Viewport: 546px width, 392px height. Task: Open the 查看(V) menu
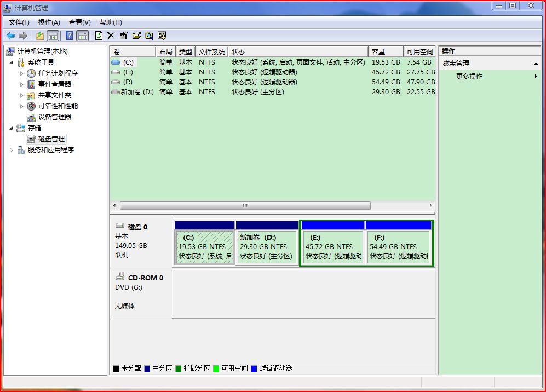tap(80, 22)
